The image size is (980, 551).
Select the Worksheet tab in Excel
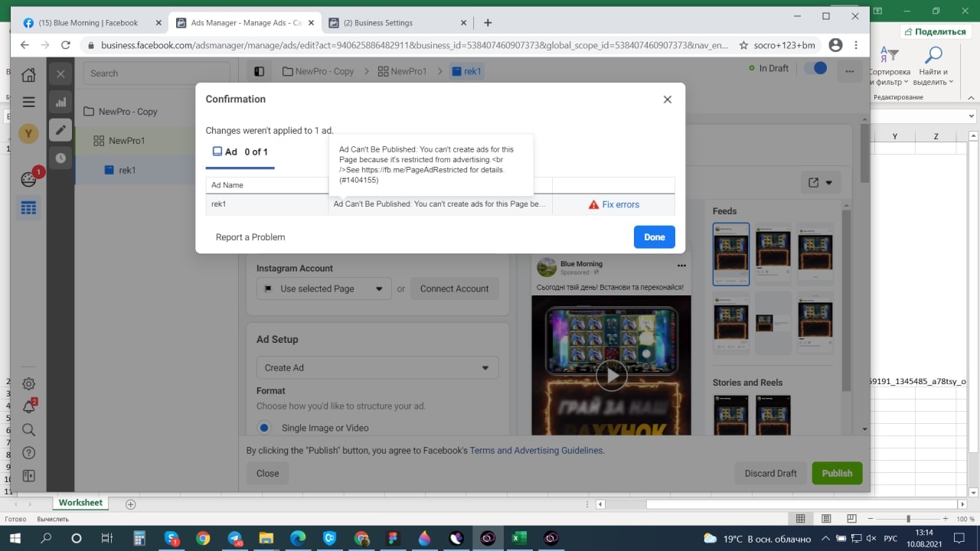coord(80,503)
